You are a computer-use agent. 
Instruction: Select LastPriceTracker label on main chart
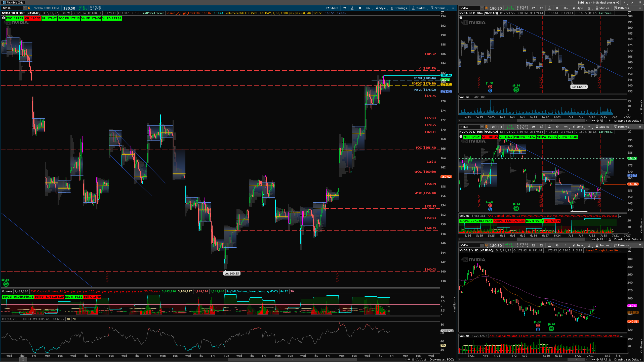[152, 13]
